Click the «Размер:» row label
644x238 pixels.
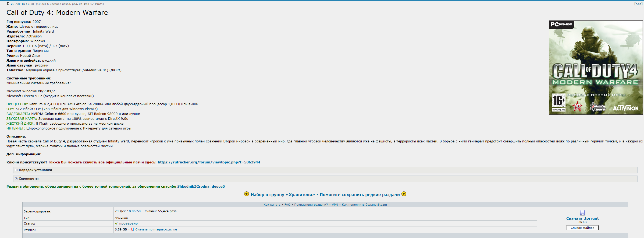pos(30,230)
